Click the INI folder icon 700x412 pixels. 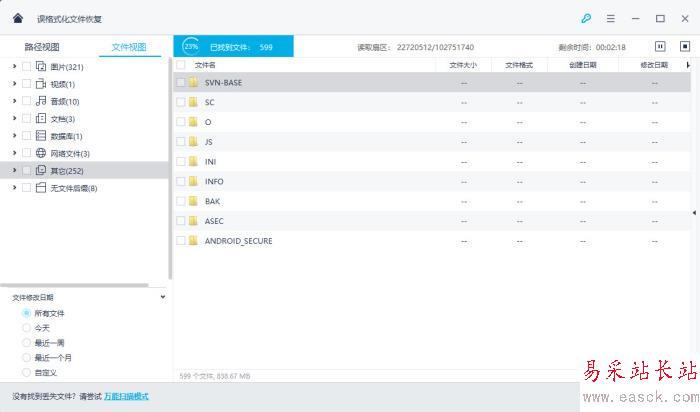pos(193,161)
